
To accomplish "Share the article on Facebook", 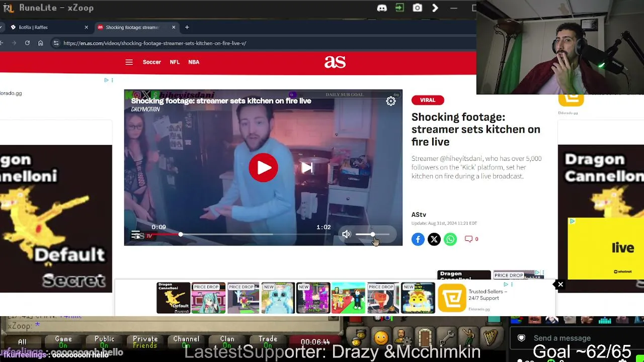I will (418, 239).
